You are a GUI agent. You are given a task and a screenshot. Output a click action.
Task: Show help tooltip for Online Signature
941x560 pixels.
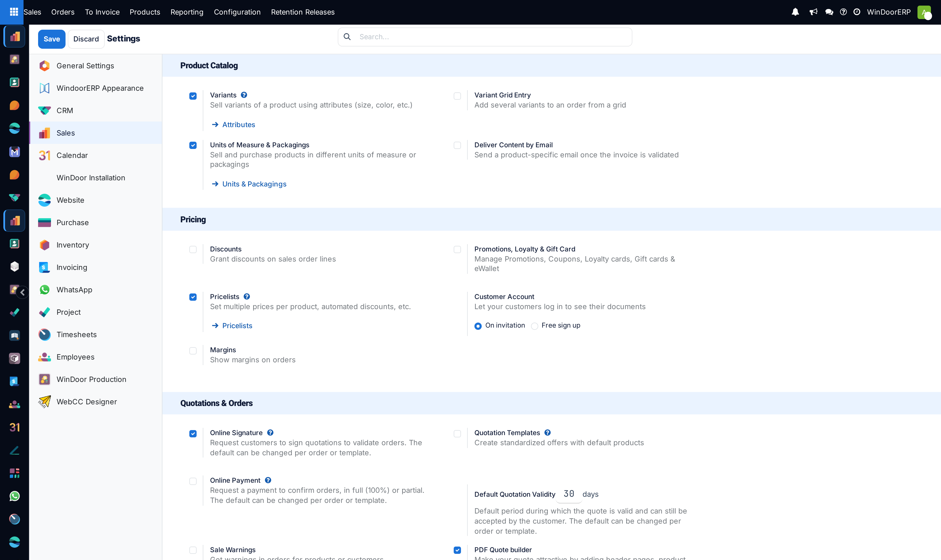270,432
